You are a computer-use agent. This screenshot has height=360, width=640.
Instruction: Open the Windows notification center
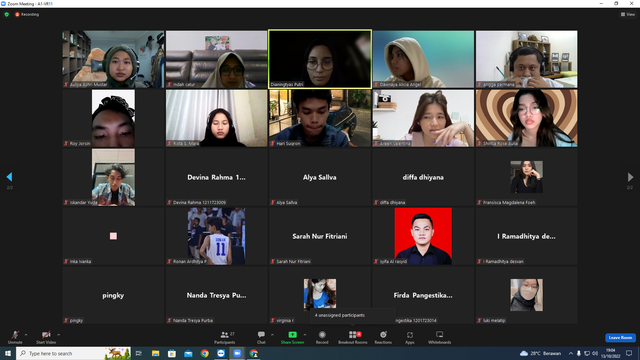[x=629, y=353]
